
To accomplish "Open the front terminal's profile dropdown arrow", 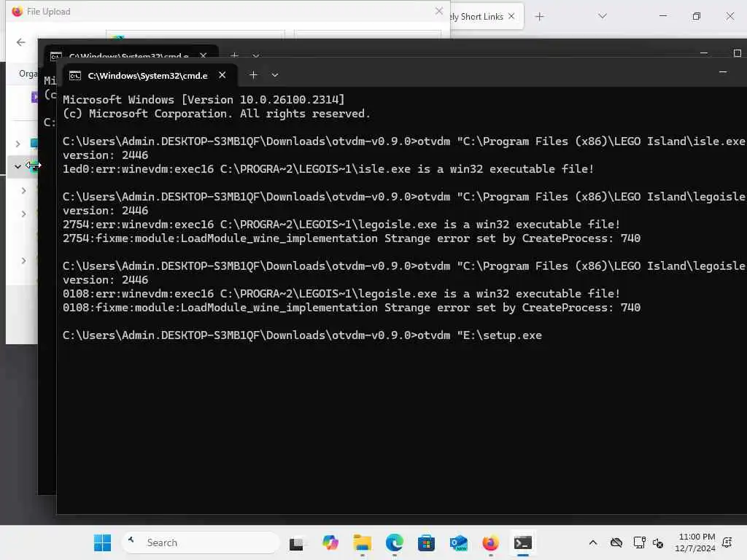I will click(275, 75).
